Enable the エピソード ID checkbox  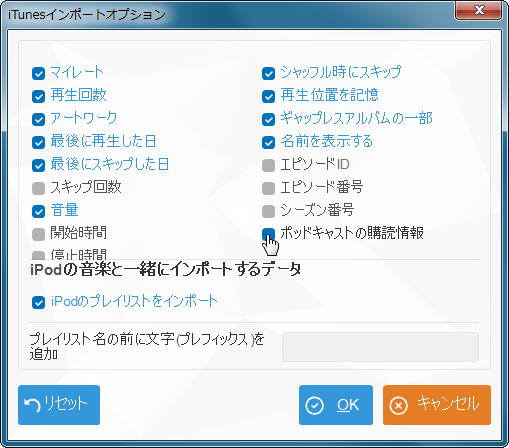point(268,166)
